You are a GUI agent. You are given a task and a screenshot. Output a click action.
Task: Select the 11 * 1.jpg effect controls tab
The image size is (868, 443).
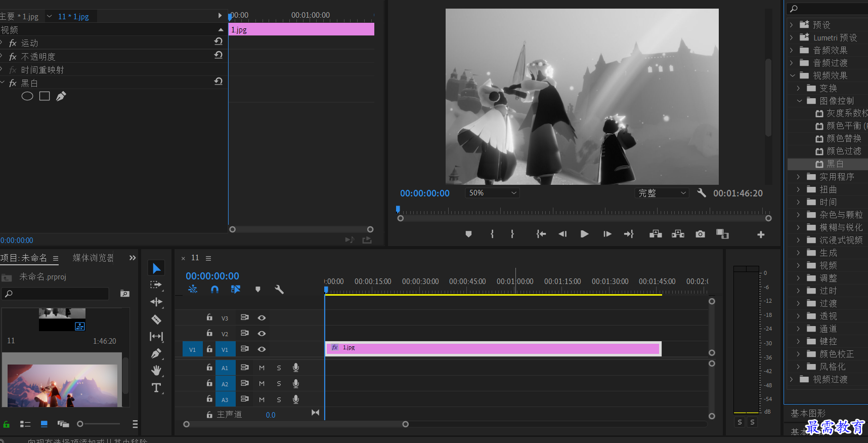point(73,17)
